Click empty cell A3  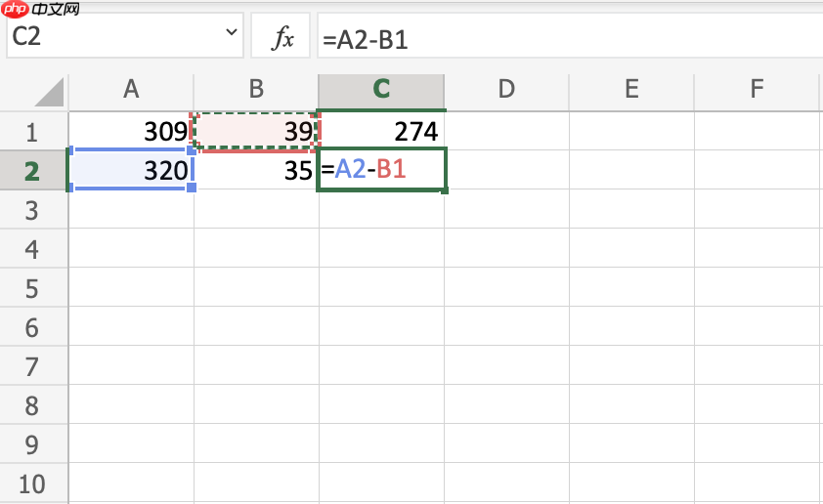tap(131, 209)
